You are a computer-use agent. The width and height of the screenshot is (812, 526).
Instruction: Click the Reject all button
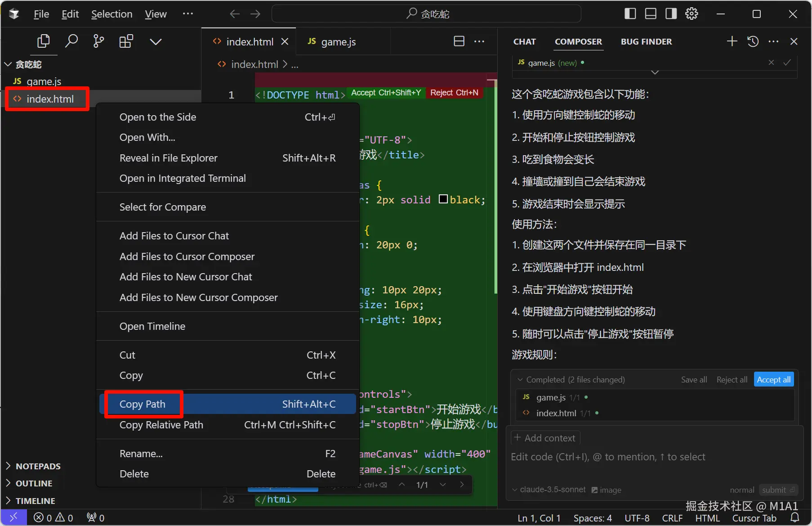pyautogui.click(x=732, y=379)
